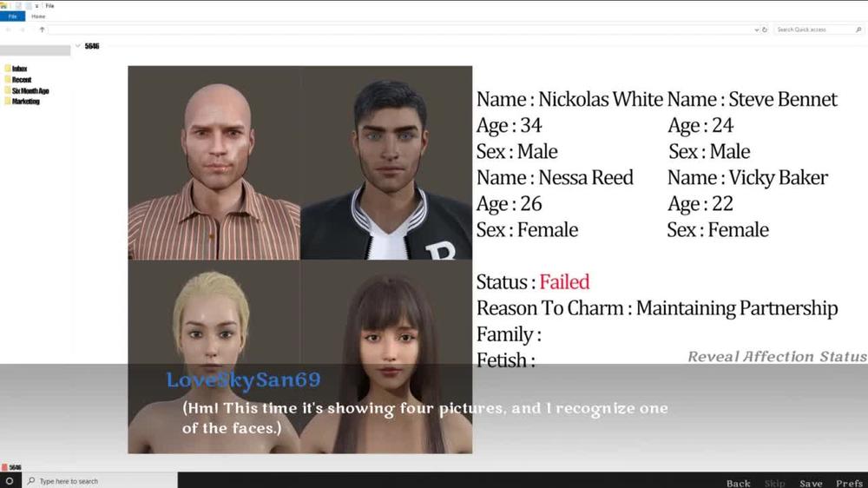Click Nickolas White's portrait
The width and height of the screenshot is (868, 488).
(214, 163)
